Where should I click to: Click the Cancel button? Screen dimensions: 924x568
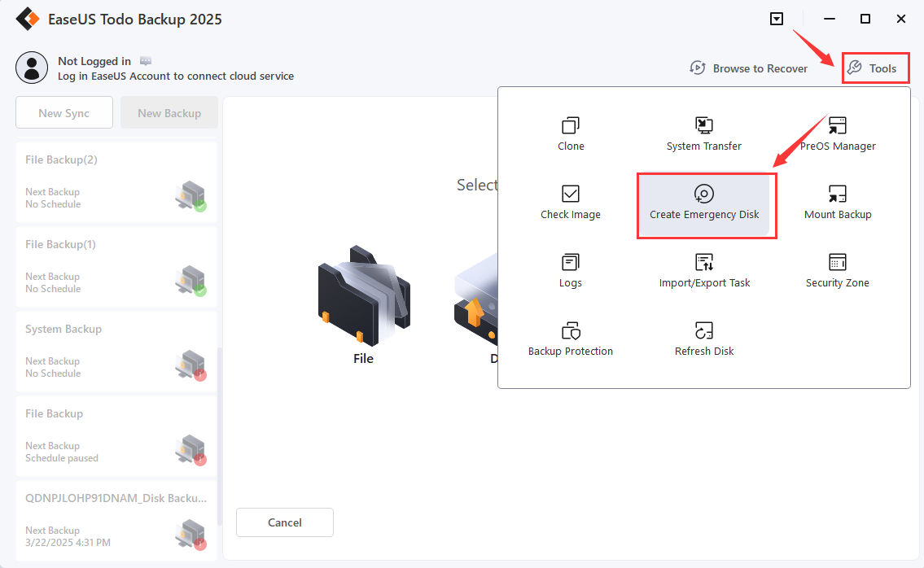coord(285,522)
